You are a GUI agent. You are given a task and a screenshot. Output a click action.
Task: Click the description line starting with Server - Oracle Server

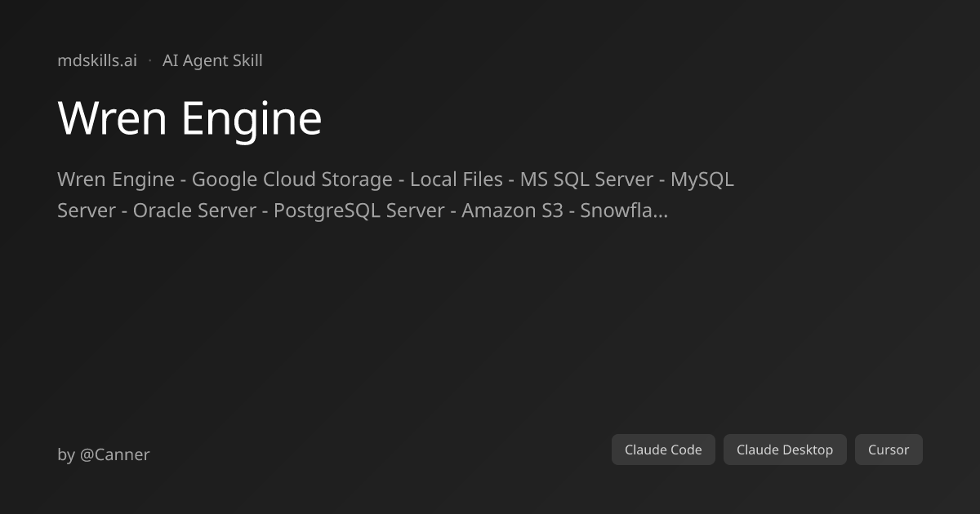363,210
